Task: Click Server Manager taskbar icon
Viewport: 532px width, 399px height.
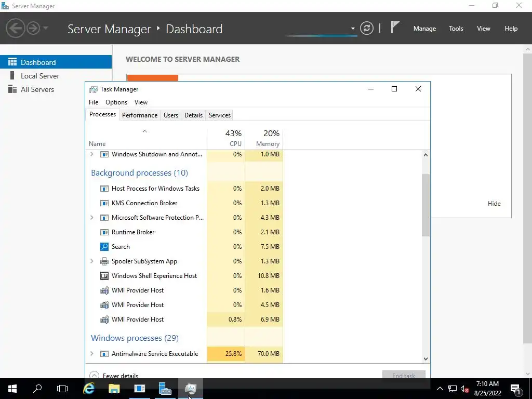Action: pos(165,389)
